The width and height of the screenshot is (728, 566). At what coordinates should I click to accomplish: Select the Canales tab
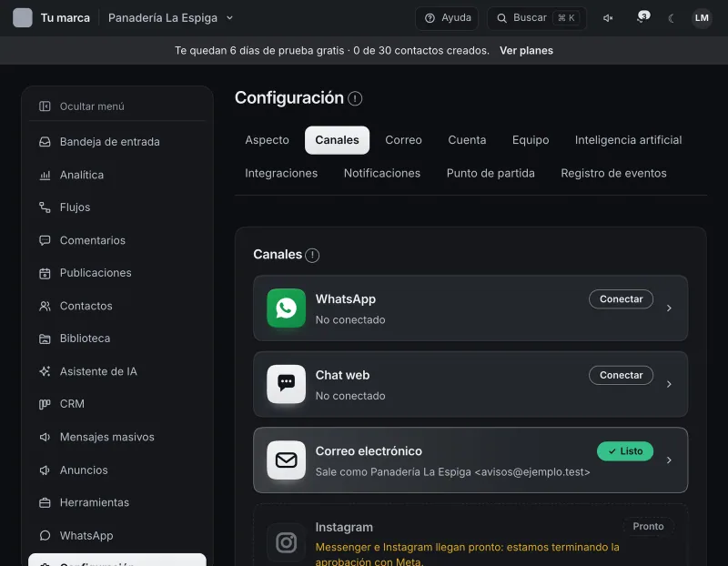337,140
